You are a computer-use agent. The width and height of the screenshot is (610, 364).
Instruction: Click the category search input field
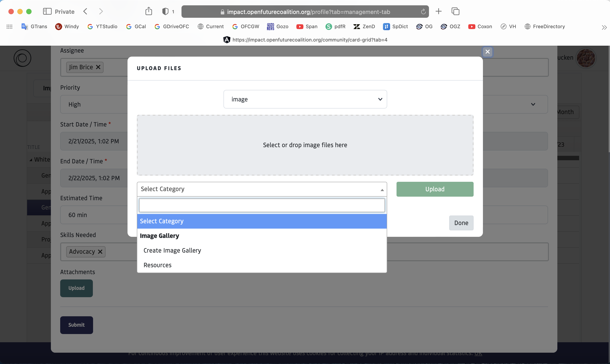pos(262,205)
